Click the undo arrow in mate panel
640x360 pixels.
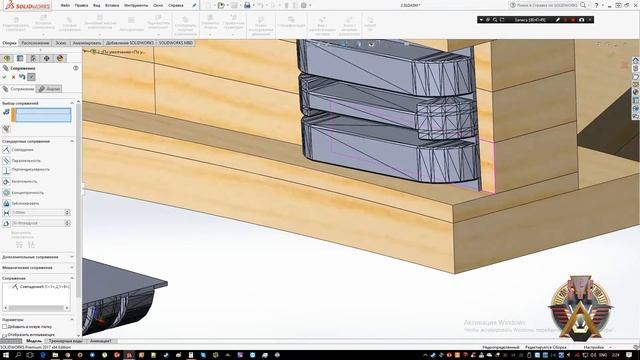coord(22,77)
